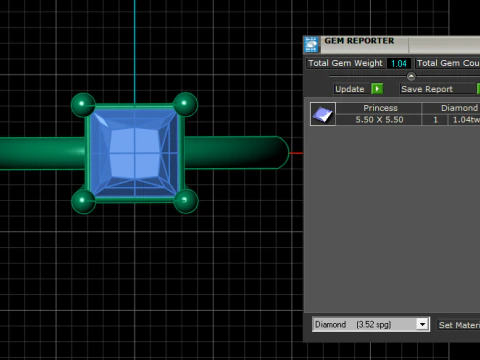Viewport: 480px width, 360px height.
Task: Click the 1.04tw weight cell
Action: (464, 120)
